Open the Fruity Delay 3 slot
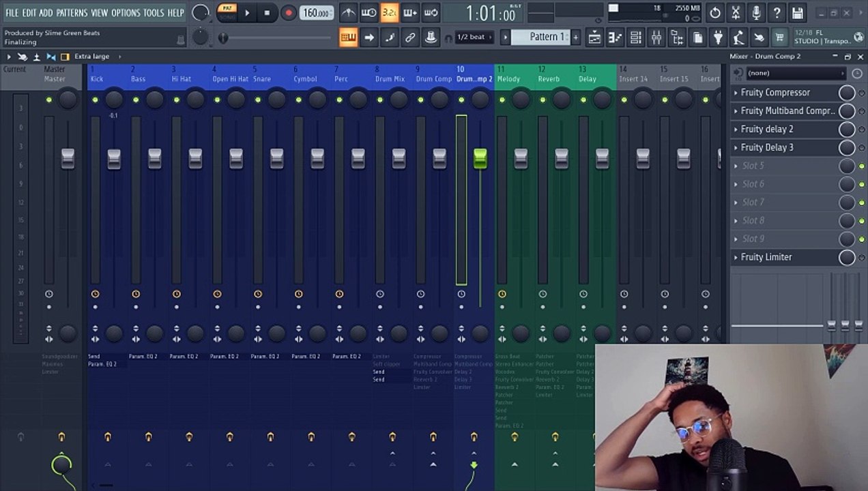This screenshot has height=491, width=868. 784,148
